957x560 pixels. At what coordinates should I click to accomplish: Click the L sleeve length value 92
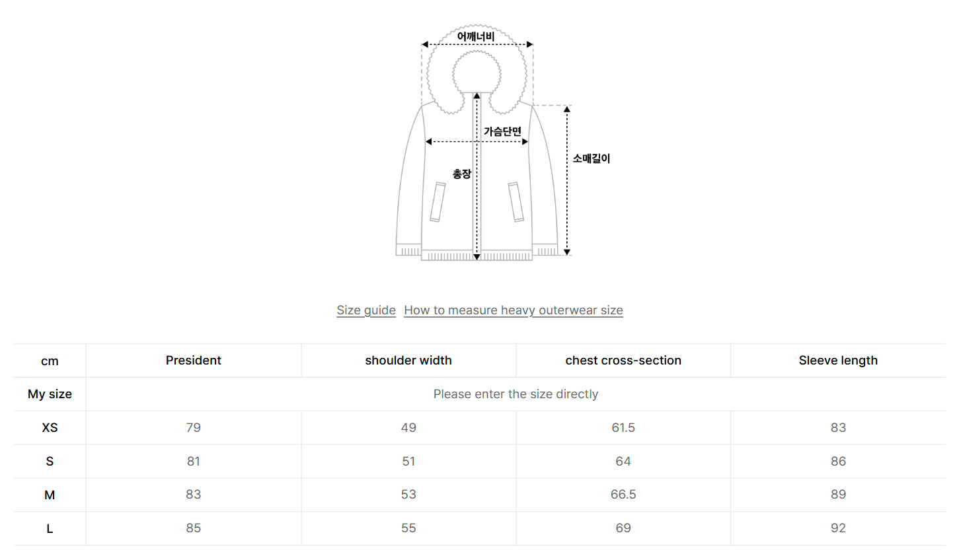point(838,528)
